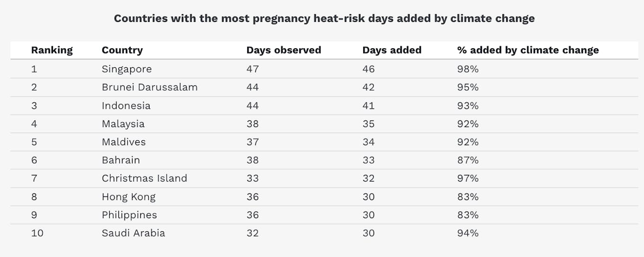Click the Days added column header

coord(392,50)
